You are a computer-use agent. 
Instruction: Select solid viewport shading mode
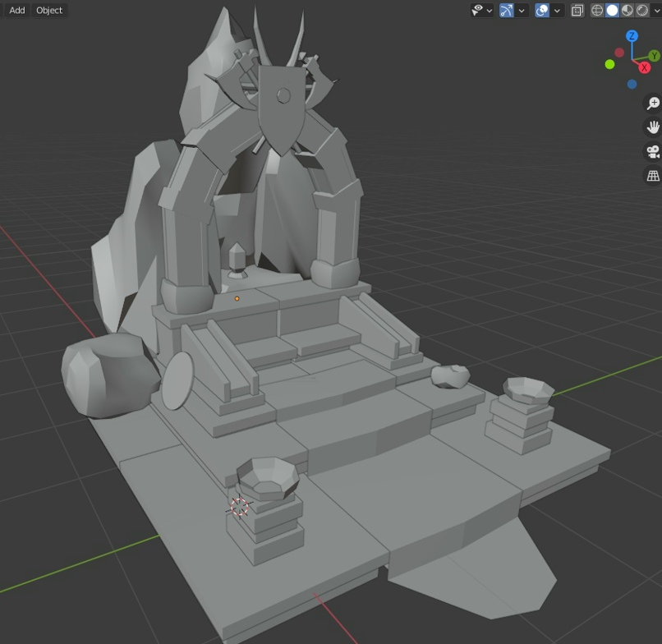click(x=612, y=10)
